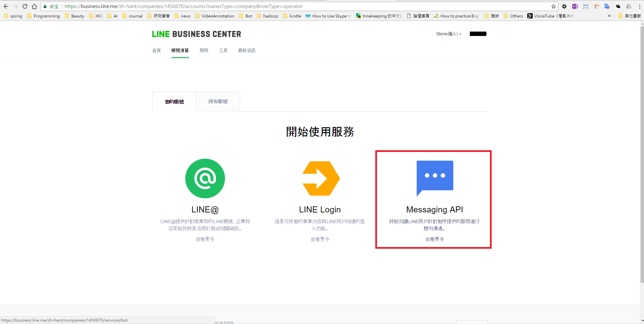Click the green LINE@ icon

[x=205, y=178]
